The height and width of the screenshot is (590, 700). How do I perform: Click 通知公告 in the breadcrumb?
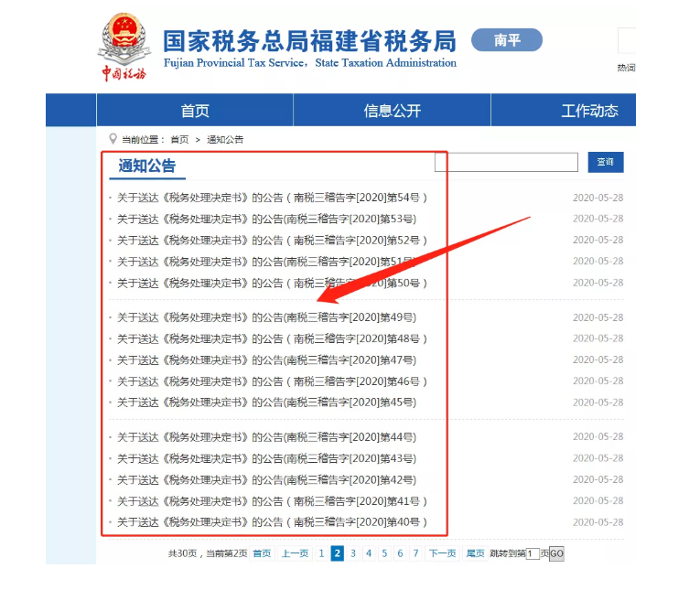coord(225,140)
